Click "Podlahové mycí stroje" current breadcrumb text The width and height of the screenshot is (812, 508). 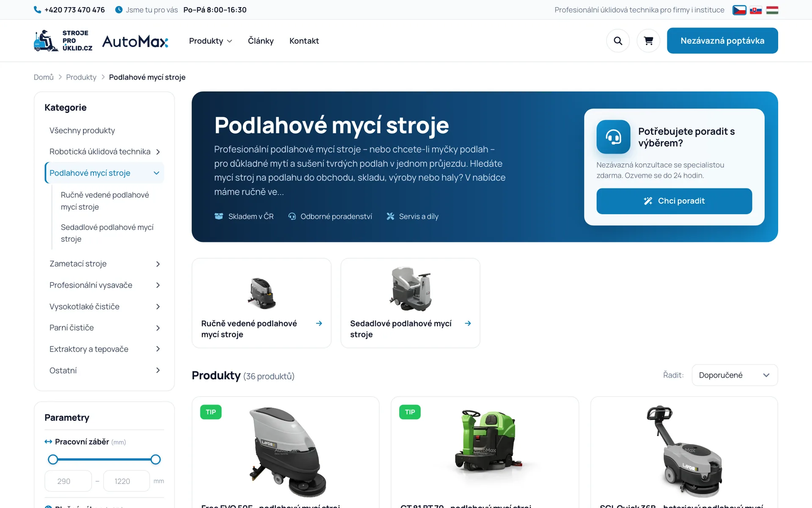pos(147,77)
